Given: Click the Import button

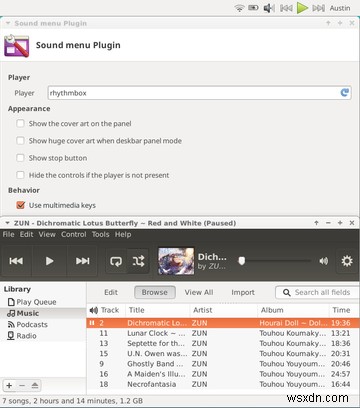Looking at the screenshot, I should [x=243, y=292].
